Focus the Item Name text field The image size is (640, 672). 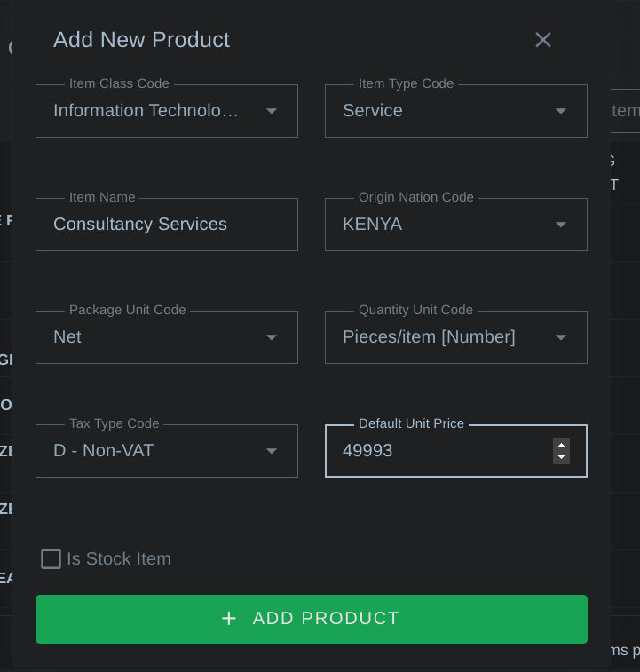click(167, 225)
